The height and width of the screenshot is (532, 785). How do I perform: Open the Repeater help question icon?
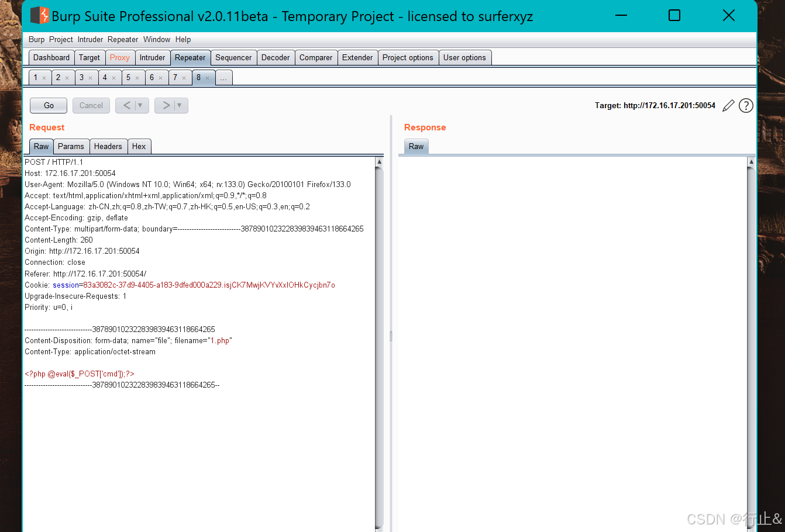746,106
